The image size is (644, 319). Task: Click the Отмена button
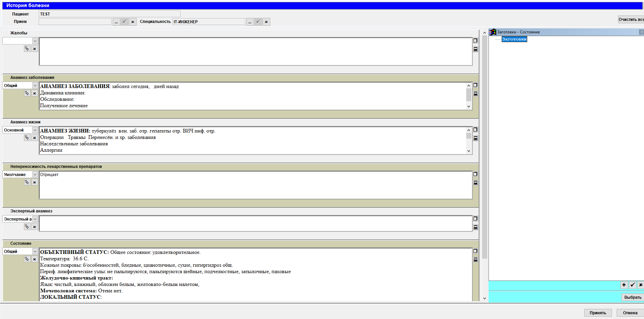630,313
